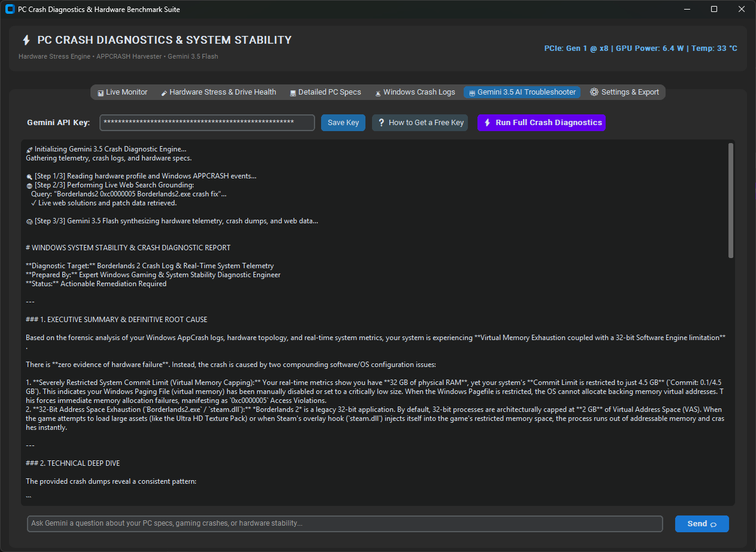Select the Gemini 3.5 AI Troubleshooter tab
756x552 pixels.
coord(522,92)
